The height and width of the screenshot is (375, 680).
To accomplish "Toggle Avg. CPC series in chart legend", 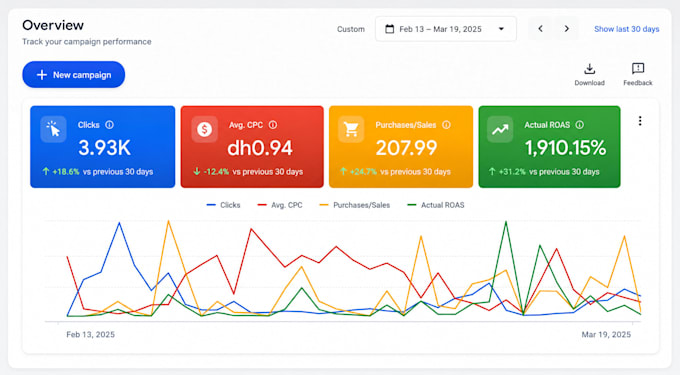I will click(x=280, y=205).
